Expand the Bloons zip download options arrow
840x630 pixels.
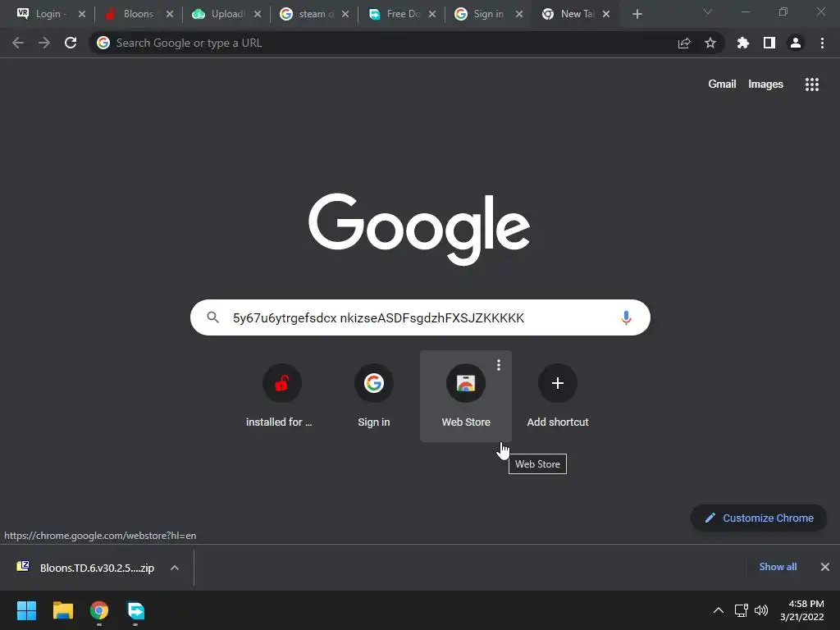tap(175, 568)
